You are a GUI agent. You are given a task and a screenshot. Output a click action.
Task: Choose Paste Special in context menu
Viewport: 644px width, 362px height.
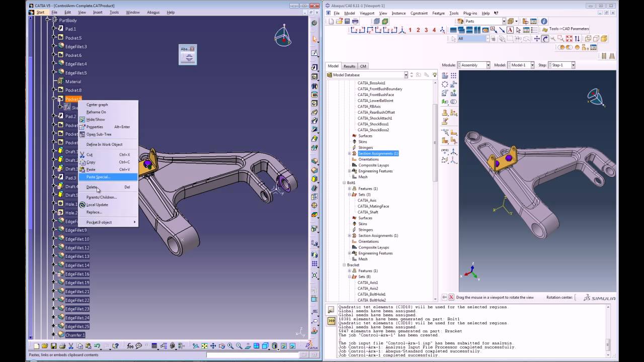pyautogui.click(x=108, y=177)
